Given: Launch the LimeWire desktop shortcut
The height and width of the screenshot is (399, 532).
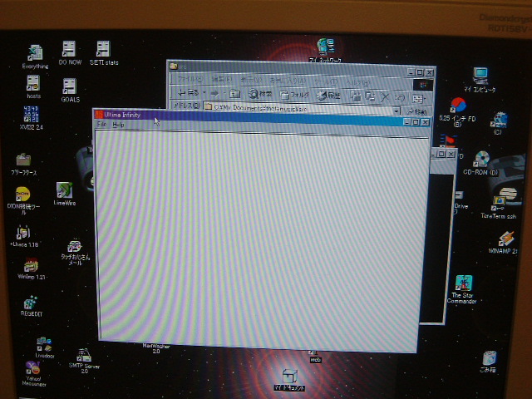Looking at the screenshot, I should tap(64, 191).
